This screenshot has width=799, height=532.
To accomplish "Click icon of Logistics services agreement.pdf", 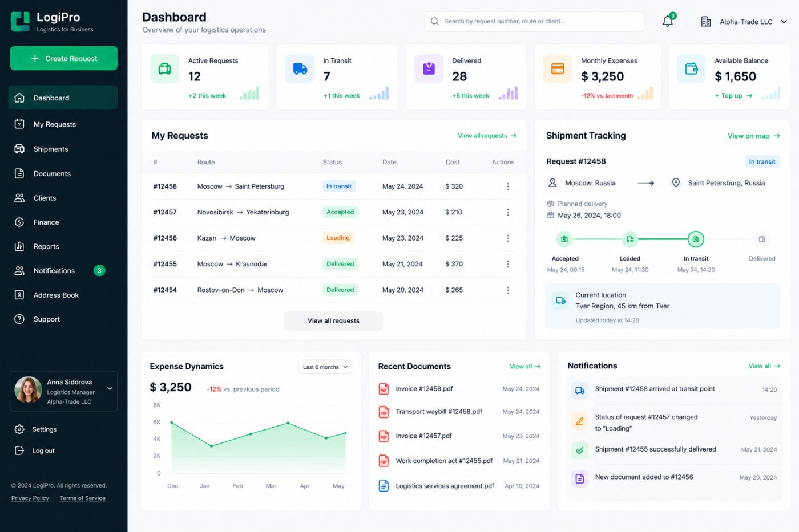I will 384,486.
